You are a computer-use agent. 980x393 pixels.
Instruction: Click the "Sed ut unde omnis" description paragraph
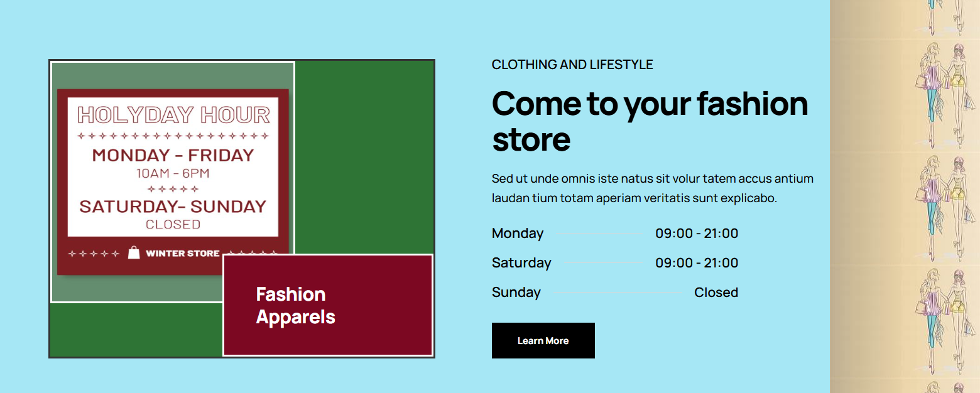point(652,188)
